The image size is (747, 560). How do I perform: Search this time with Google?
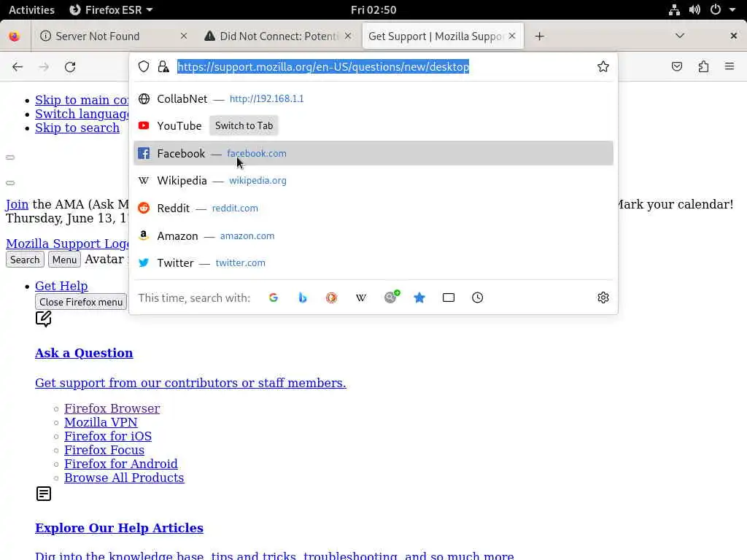pos(274,297)
